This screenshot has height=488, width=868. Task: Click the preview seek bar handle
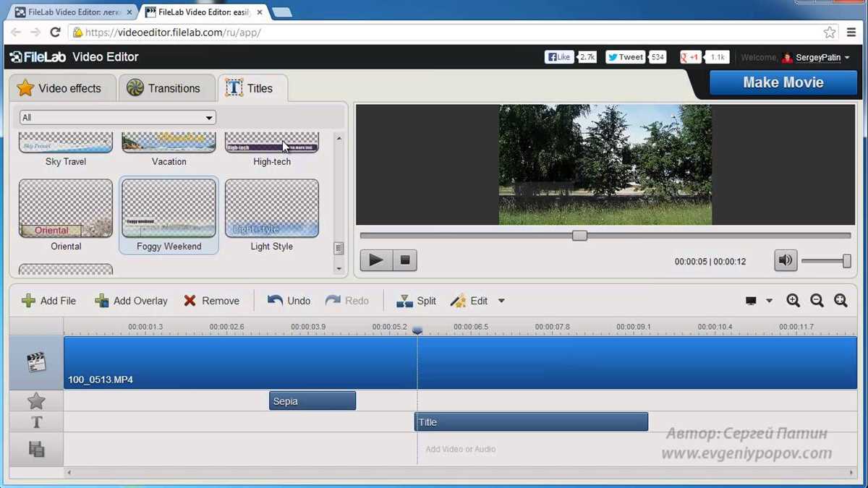tap(579, 236)
